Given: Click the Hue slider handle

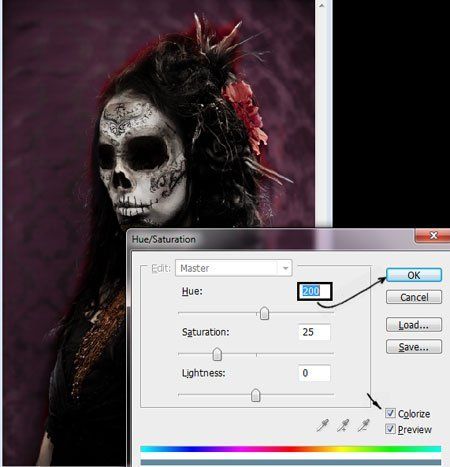Looking at the screenshot, I should (264, 313).
